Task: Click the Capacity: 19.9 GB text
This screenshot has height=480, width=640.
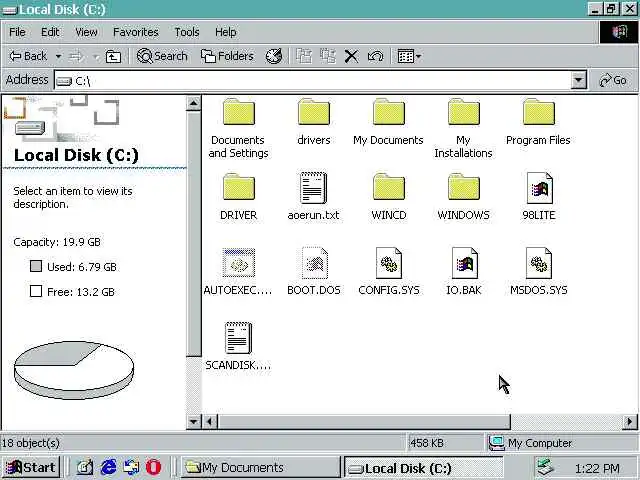Action: tap(57, 242)
